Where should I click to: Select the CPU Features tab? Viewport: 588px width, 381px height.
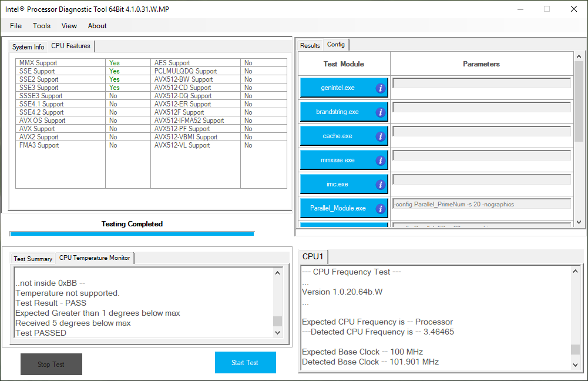pos(71,46)
